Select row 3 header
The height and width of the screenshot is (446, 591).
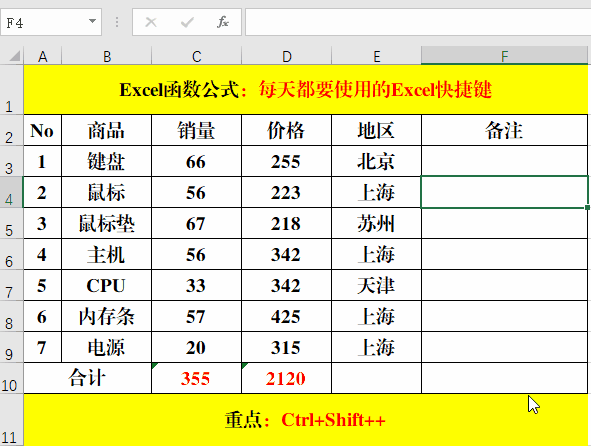tap(11, 161)
